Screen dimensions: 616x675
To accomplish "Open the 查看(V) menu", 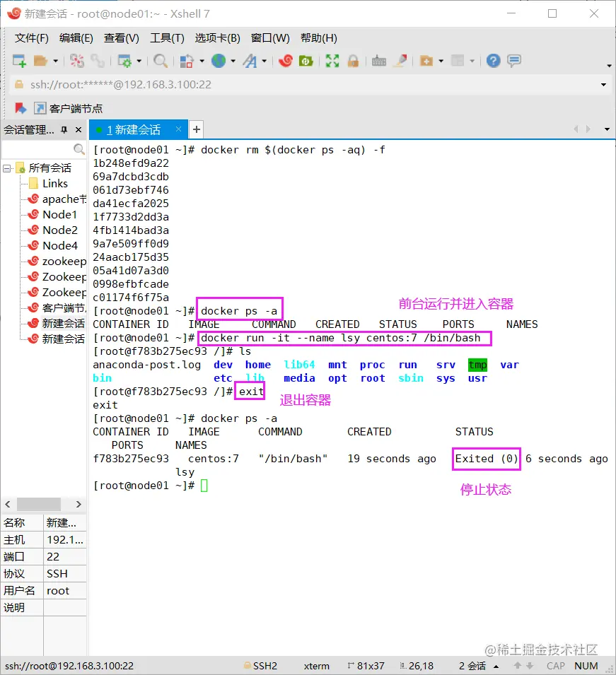I will click(122, 38).
